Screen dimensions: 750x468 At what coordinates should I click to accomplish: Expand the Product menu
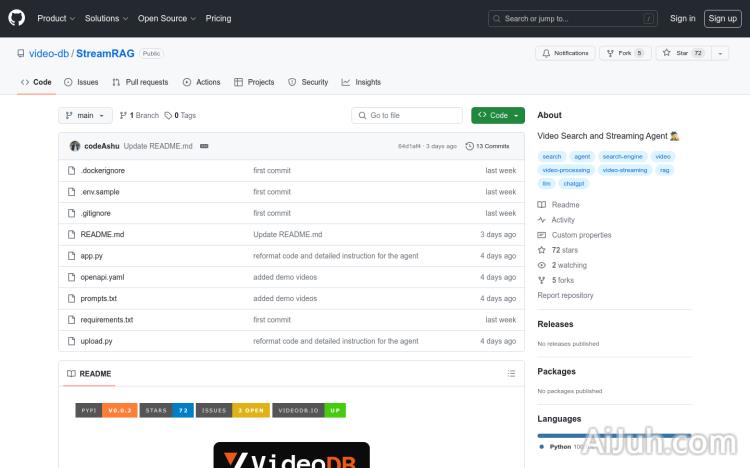pos(55,18)
